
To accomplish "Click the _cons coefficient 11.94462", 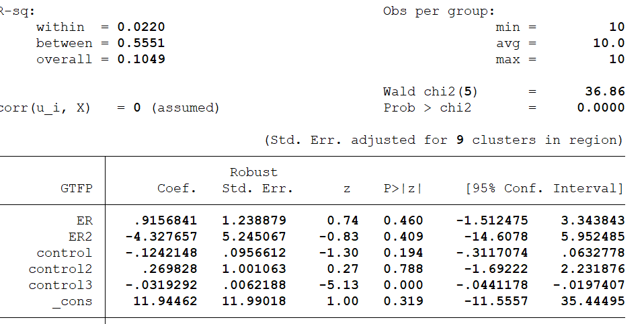I will [168, 301].
